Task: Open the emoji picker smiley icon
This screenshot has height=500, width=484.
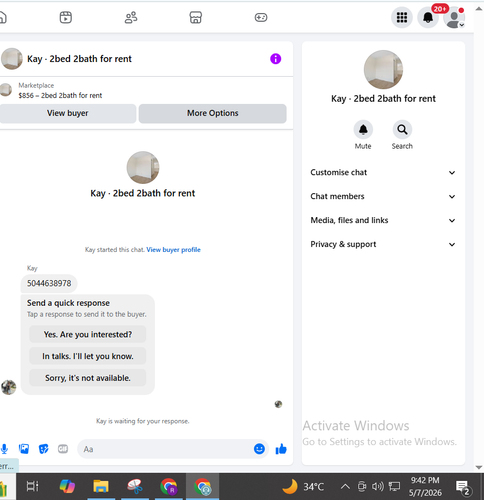Action: click(x=259, y=449)
